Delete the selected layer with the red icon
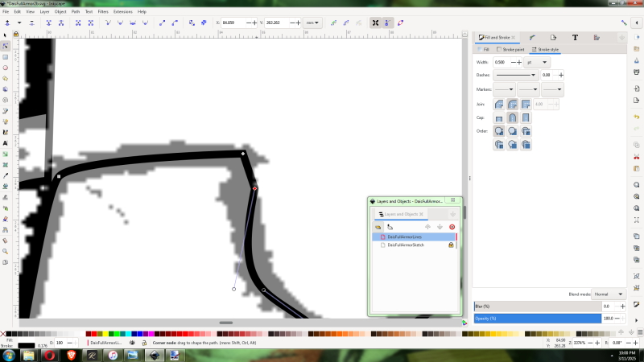The width and height of the screenshot is (644, 362). [452, 227]
